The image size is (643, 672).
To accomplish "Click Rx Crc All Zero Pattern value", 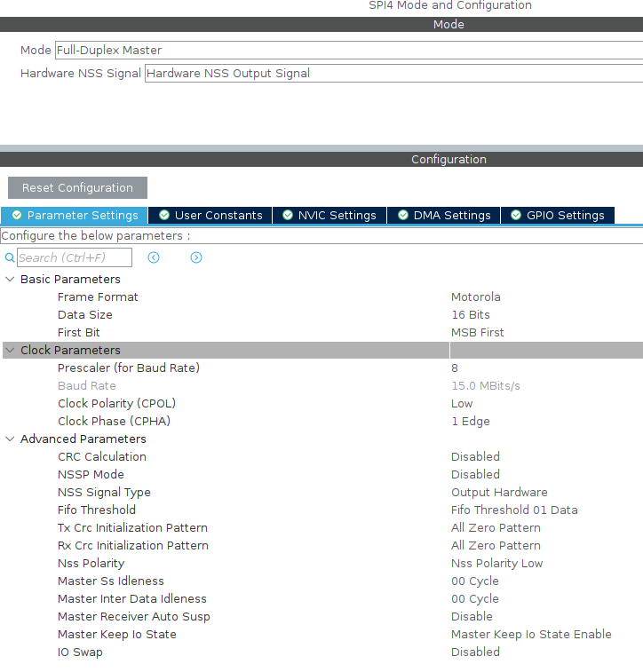I will pos(496,546).
